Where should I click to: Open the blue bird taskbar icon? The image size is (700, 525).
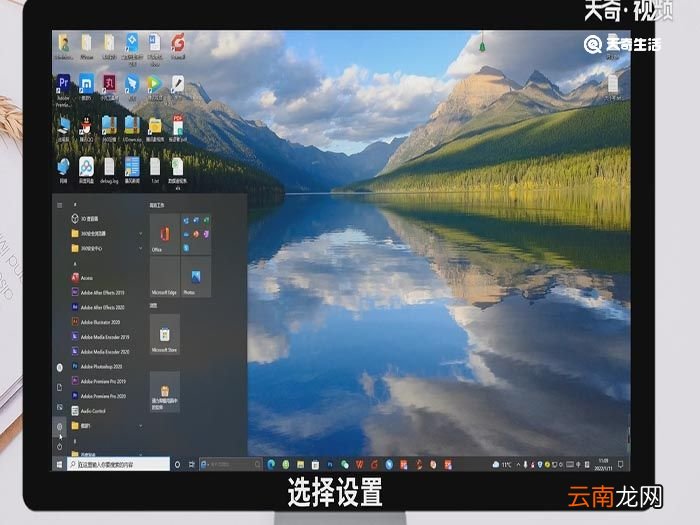pos(389,465)
